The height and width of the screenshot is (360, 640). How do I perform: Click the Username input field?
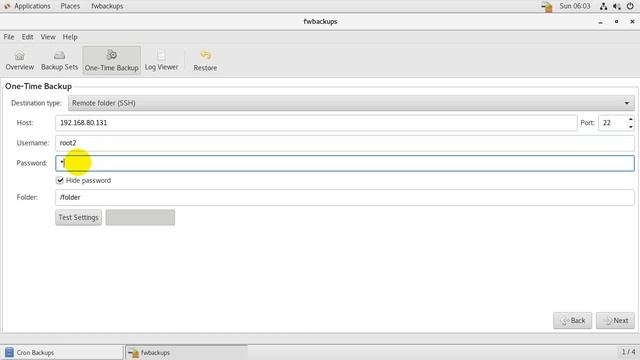(x=345, y=143)
